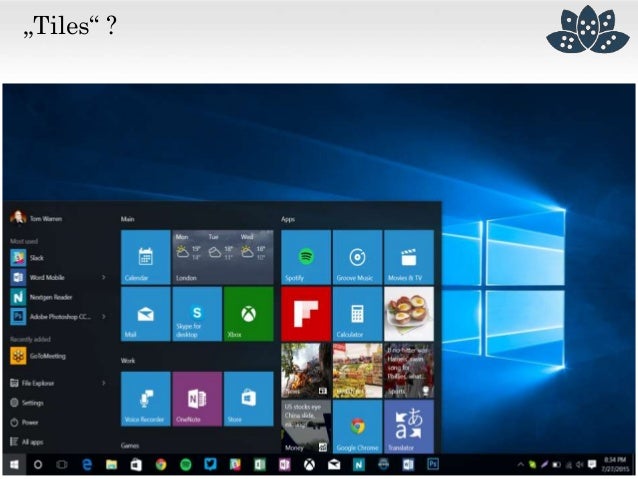Expand File Explorer jump list arrow
Image resolution: width=638 pixels, height=479 pixels.
104,383
